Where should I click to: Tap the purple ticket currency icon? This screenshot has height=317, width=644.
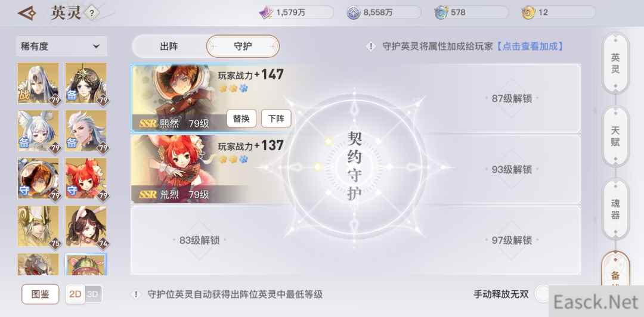266,13
